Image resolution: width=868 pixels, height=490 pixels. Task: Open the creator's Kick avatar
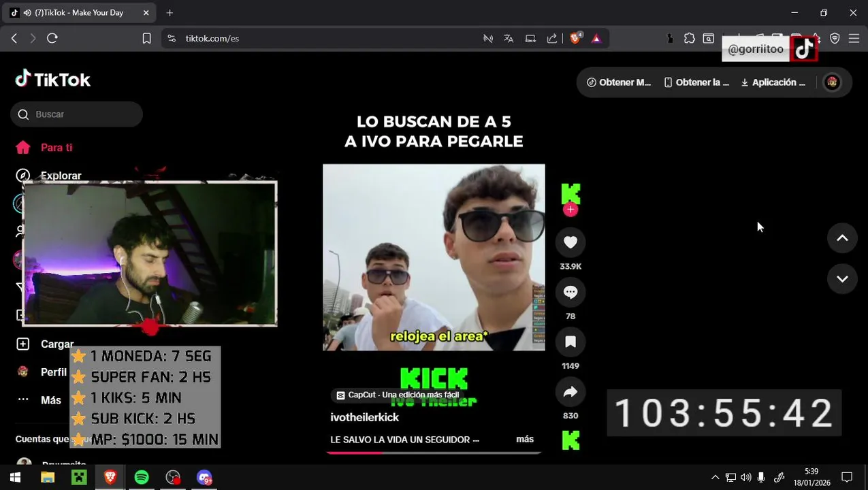pyautogui.click(x=570, y=193)
